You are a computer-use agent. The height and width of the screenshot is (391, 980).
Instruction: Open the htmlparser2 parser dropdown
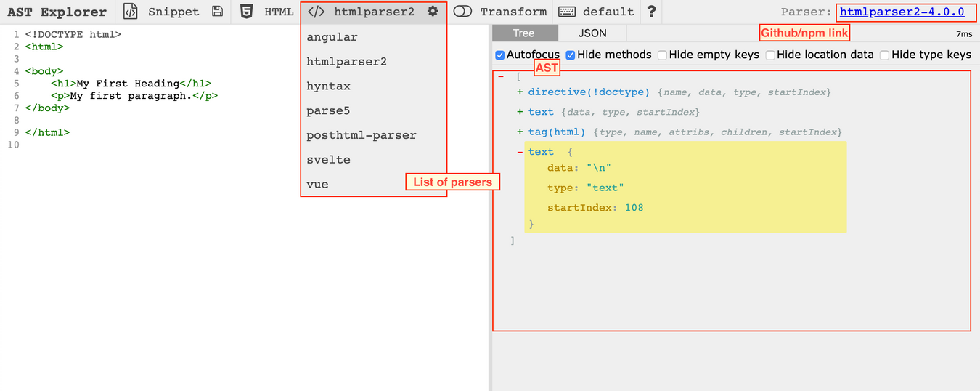(373, 12)
